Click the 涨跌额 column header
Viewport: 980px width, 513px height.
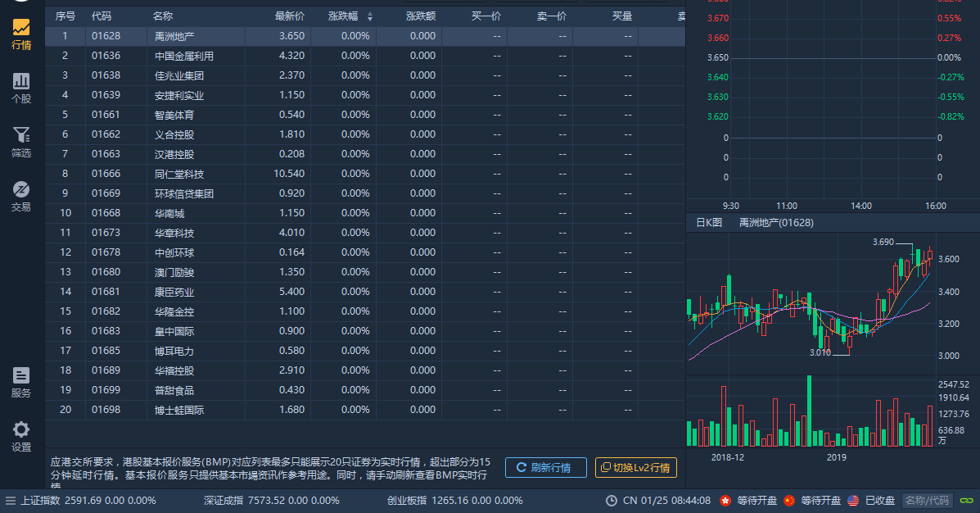[x=421, y=16]
